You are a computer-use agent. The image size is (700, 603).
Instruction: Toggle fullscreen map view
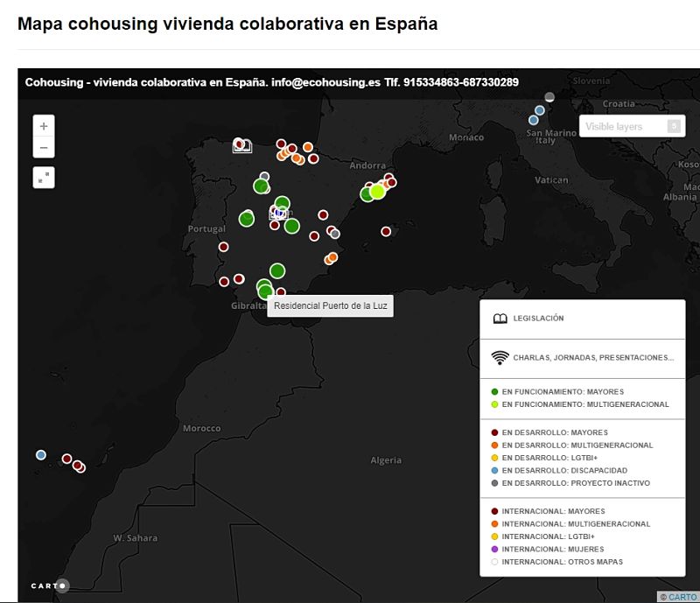(43, 177)
